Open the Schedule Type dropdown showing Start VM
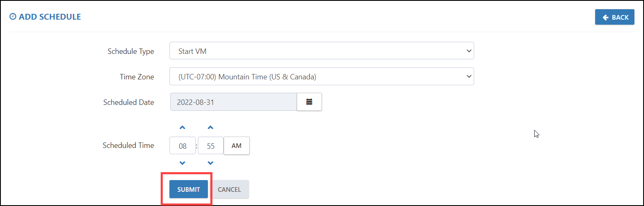Viewport: 644px width, 206px height. pyautogui.click(x=322, y=51)
